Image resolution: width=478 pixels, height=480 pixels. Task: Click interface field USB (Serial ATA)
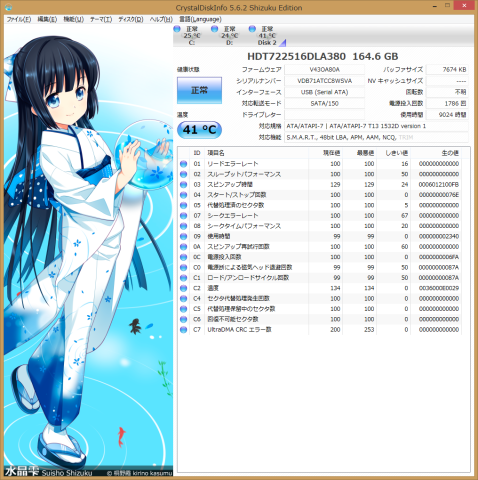[324, 92]
